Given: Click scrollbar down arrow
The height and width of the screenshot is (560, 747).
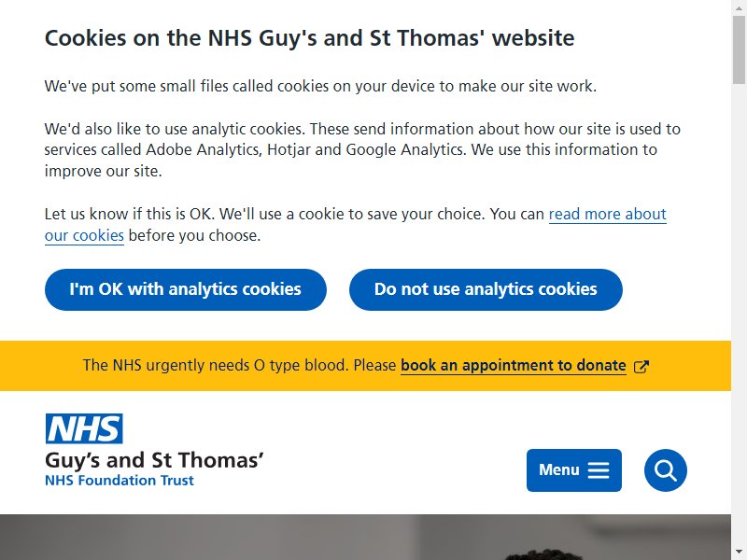Looking at the screenshot, I should pos(739,554).
